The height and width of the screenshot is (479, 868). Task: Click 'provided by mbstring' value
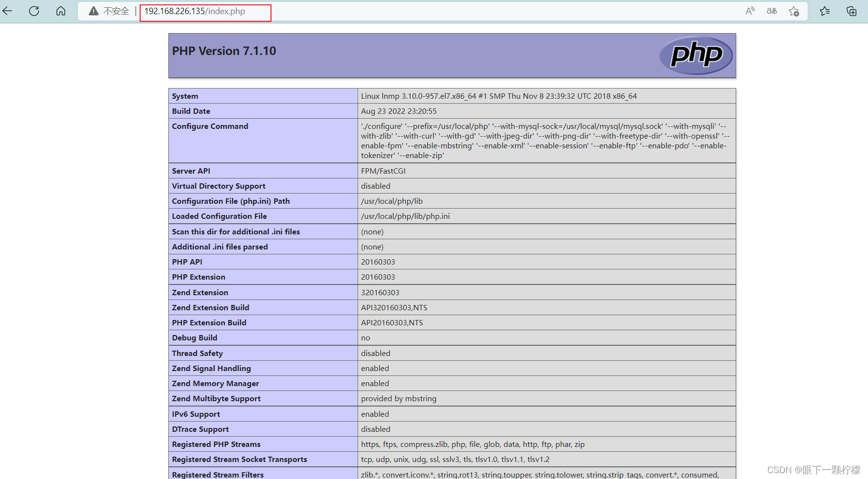point(398,399)
